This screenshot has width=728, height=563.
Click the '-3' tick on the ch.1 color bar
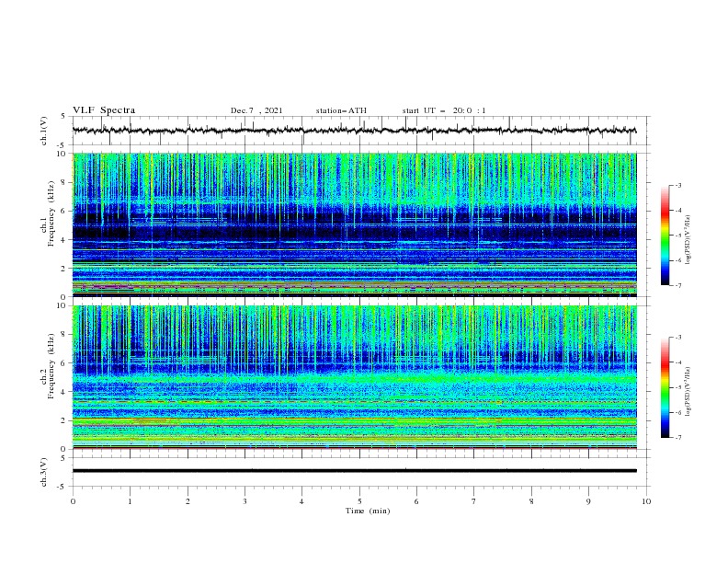[x=678, y=185]
